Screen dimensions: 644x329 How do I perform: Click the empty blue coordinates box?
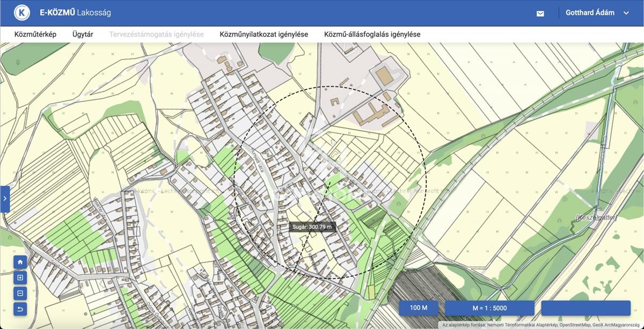[586, 308]
